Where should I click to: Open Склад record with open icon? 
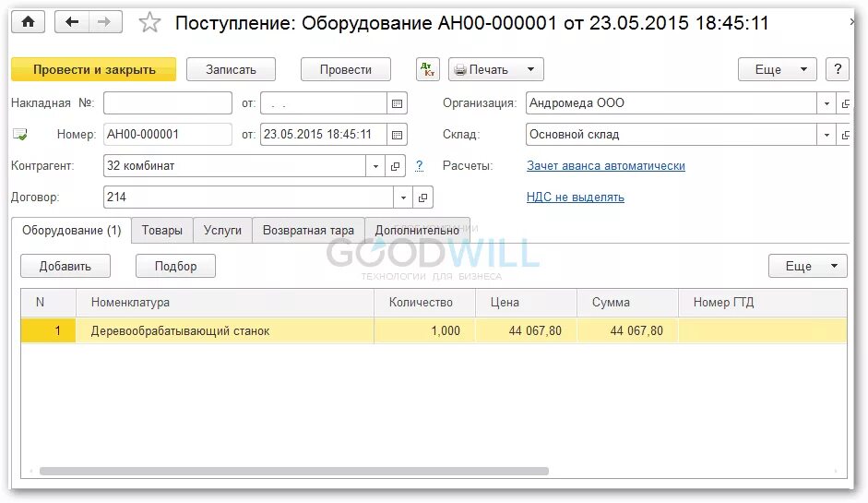pos(845,135)
